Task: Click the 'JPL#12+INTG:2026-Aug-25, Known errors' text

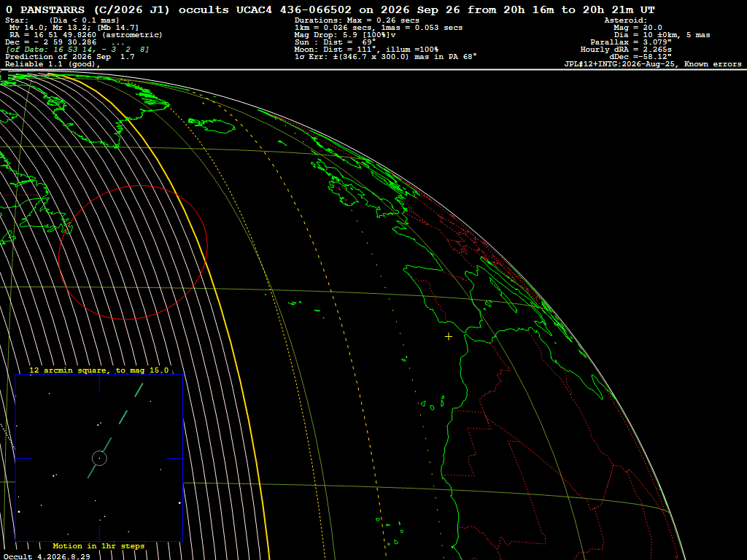Action: [x=653, y=64]
